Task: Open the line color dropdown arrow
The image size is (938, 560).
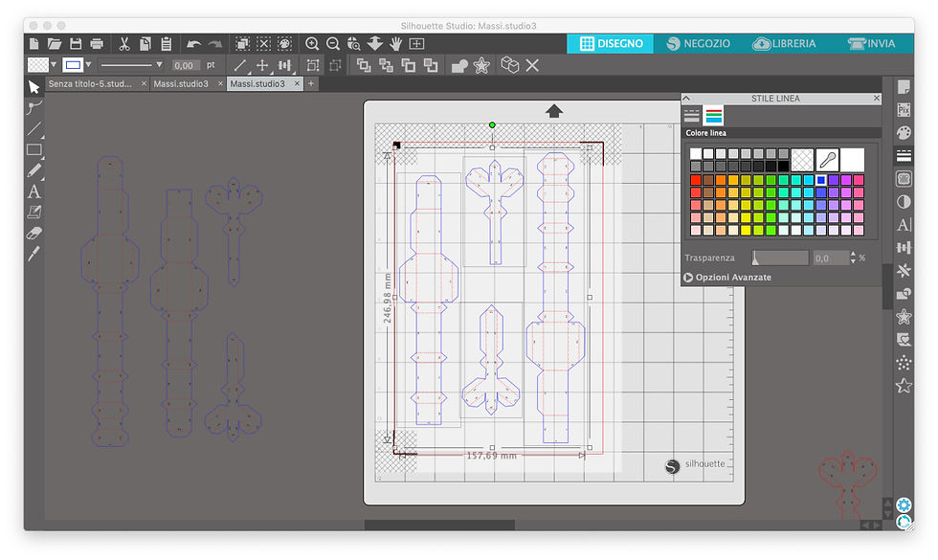Action: click(x=88, y=65)
